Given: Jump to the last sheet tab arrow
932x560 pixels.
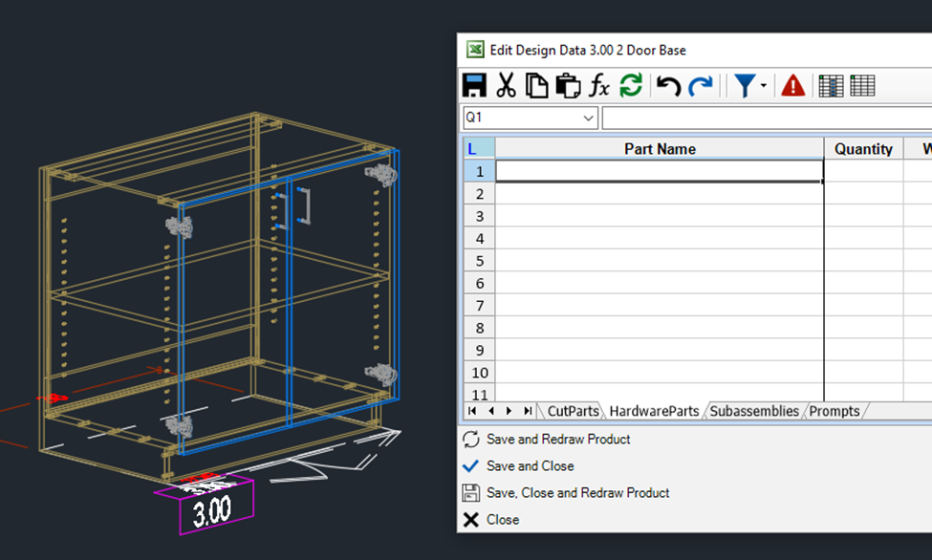Looking at the screenshot, I should pos(528,411).
